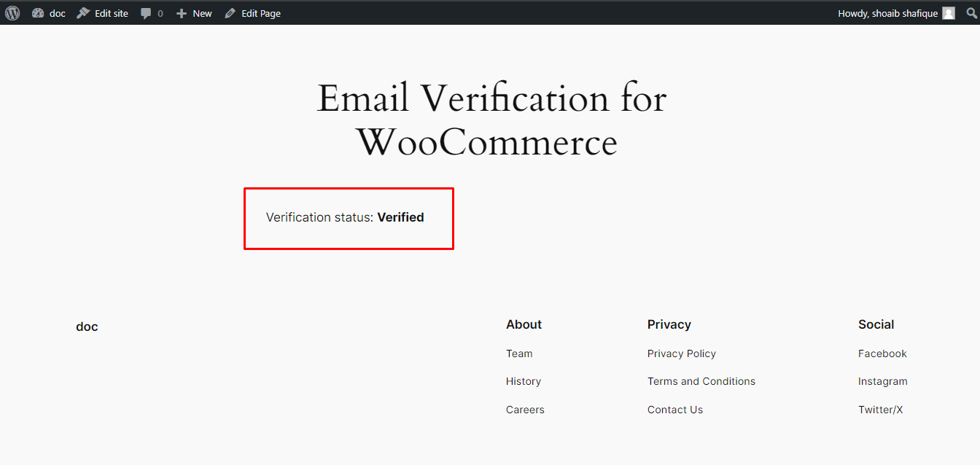
Task: Click the plus icon beside New
Action: [x=182, y=13]
